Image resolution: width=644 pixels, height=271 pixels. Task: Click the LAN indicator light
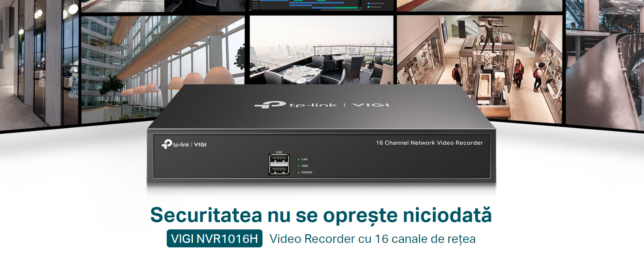pyautogui.click(x=299, y=159)
